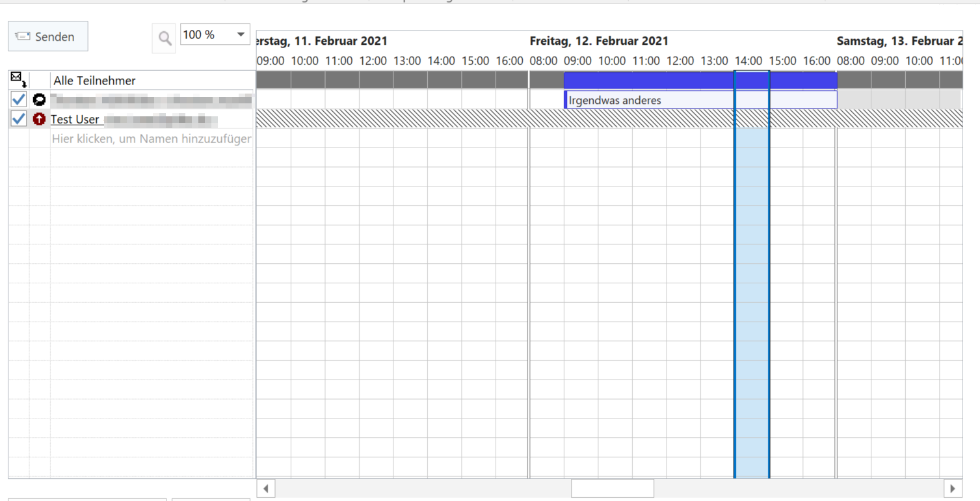Click the horizontal scrollbar thumb

pyautogui.click(x=612, y=488)
